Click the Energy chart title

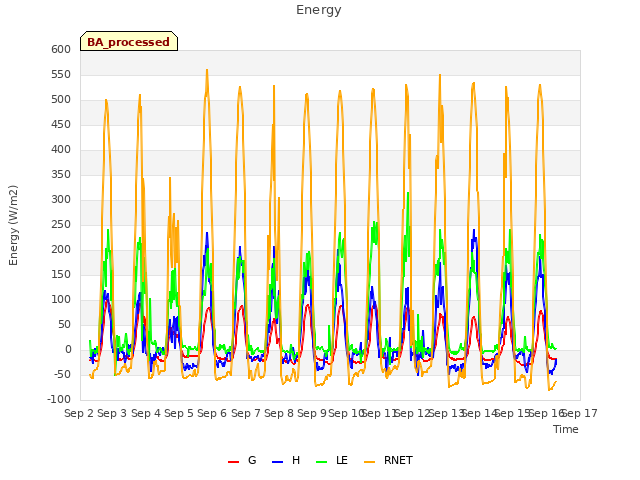(x=319, y=10)
